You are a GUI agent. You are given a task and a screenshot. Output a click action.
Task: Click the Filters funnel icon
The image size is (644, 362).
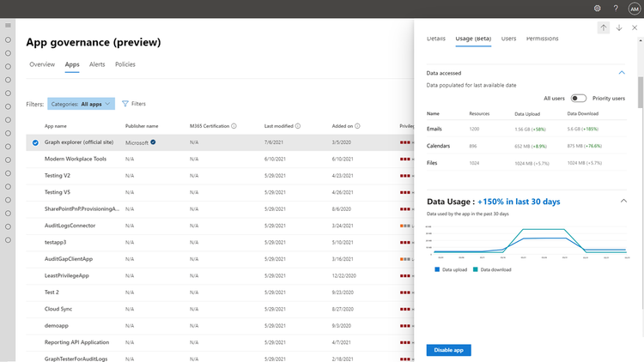(x=125, y=104)
